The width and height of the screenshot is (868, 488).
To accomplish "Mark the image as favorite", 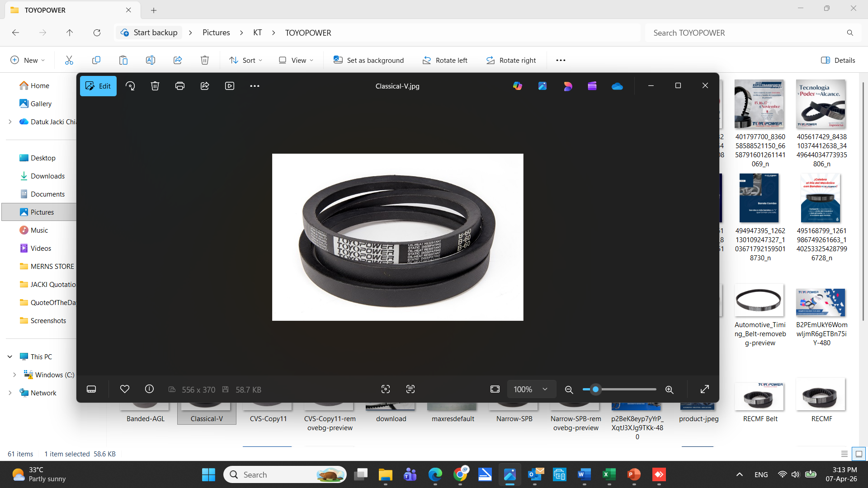I will [x=125, y=389].
